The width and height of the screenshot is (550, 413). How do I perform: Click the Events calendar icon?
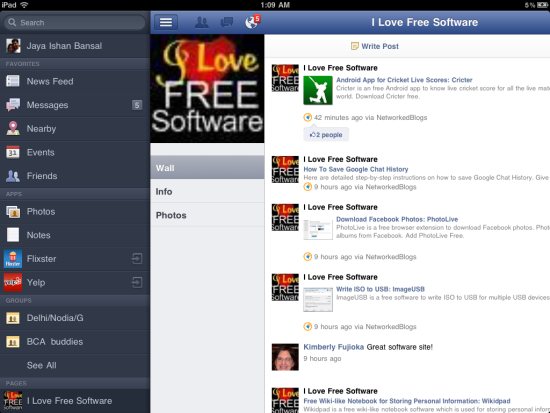[x=13, y=152]
